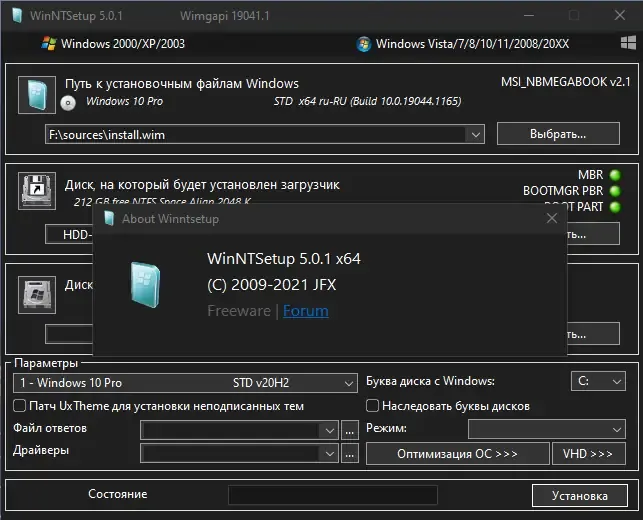Click the Windows logo icon at top right

[628, 43]
